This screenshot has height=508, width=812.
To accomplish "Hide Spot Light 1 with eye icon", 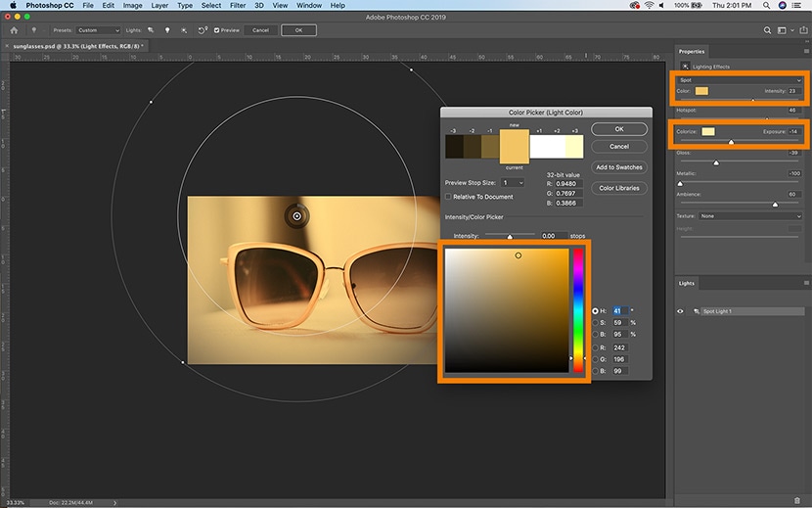I will (x=682, y=311).
